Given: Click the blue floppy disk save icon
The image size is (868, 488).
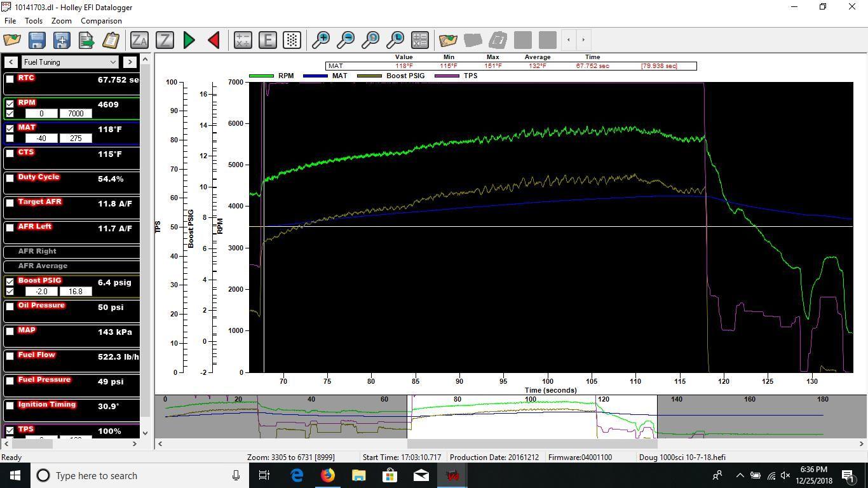Looking at the screenshot, I should point(37,40).
